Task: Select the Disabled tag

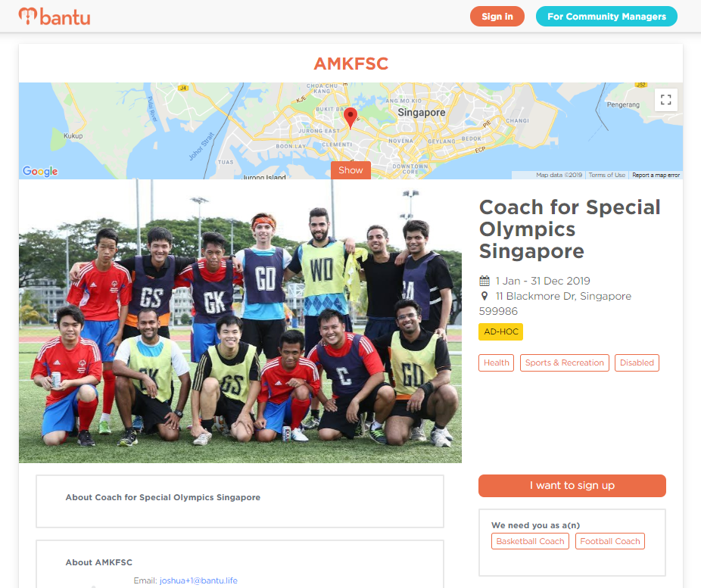Action: coord(637,362)
